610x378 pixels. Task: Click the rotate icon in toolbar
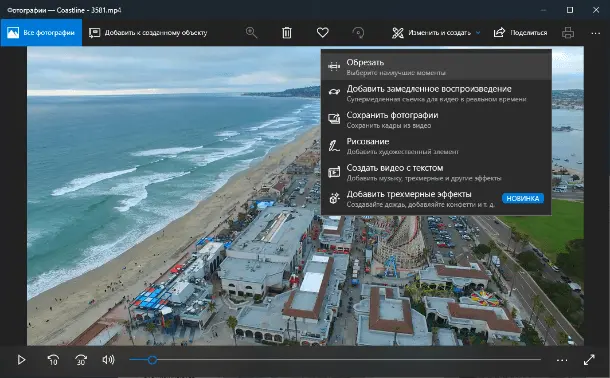(x=358, y=33)
